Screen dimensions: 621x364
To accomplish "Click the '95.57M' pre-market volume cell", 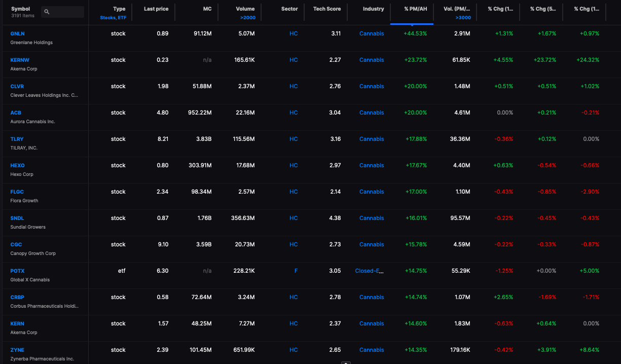I will point(459,218).
